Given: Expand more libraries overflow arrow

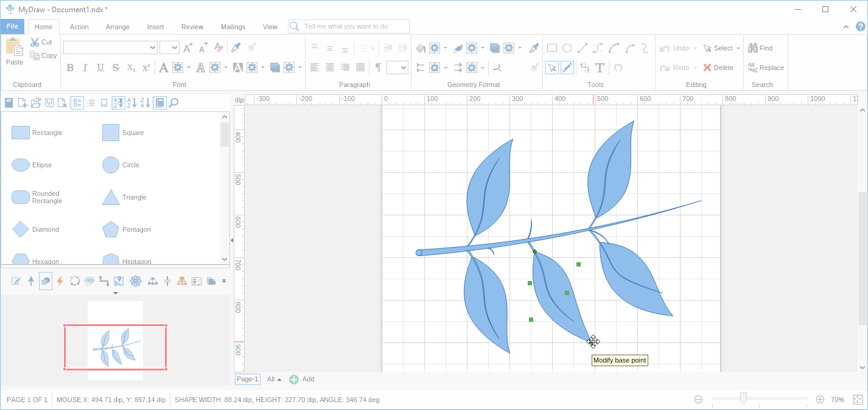Looking at the screenshot, I should (224, 281).
